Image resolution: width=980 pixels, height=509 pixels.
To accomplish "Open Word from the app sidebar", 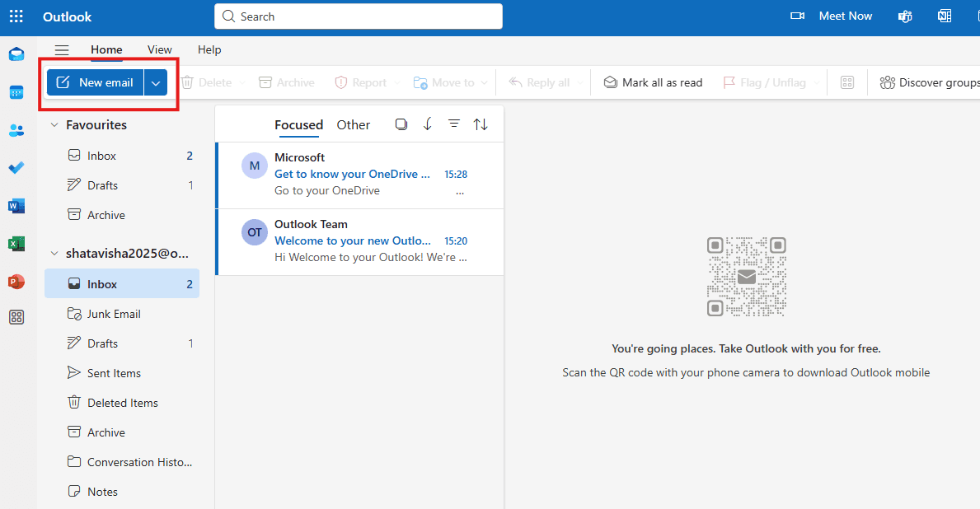I will pyautogui.click(x=16, y=205).
